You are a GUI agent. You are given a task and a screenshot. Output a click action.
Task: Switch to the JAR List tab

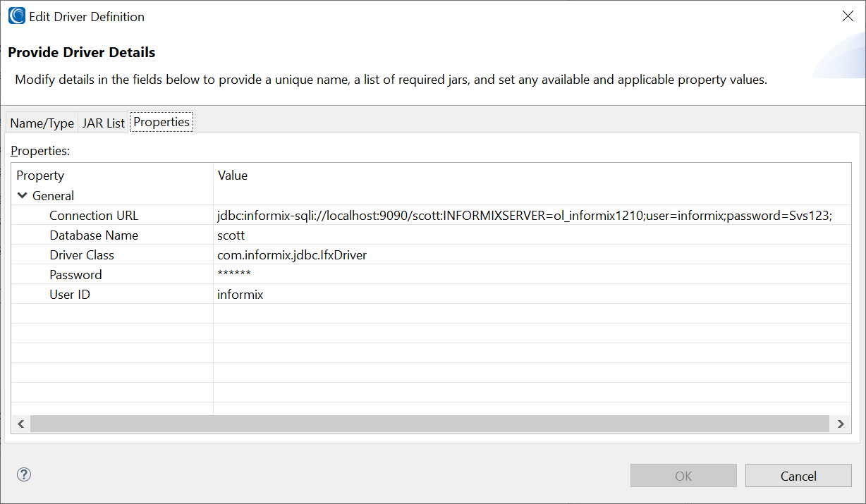[x=104, y=123]
